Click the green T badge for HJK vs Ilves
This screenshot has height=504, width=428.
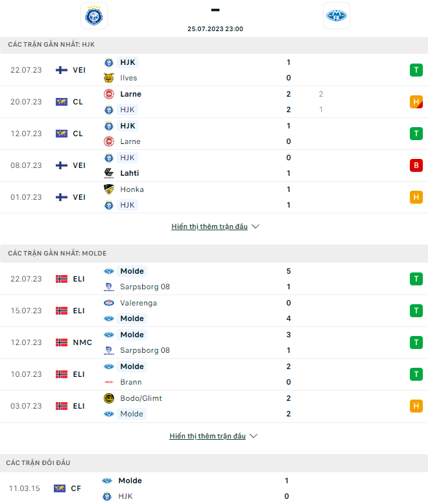click(416, 70)
